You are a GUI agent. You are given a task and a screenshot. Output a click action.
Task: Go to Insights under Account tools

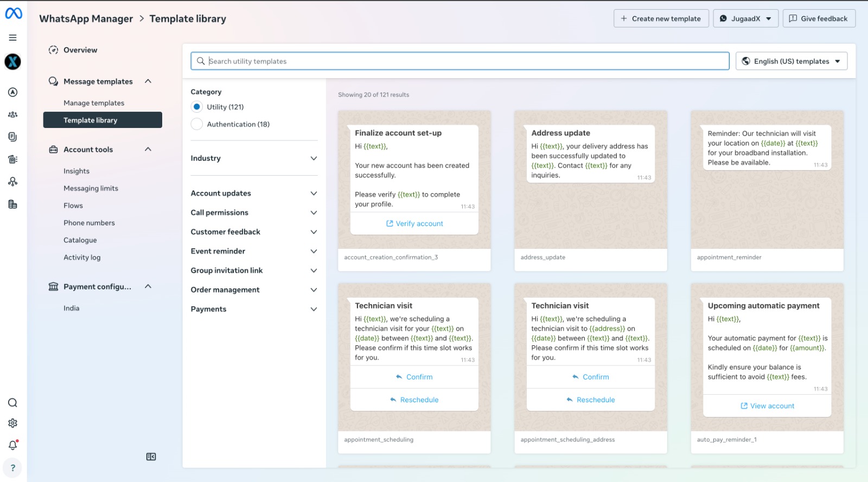[76, 171]
